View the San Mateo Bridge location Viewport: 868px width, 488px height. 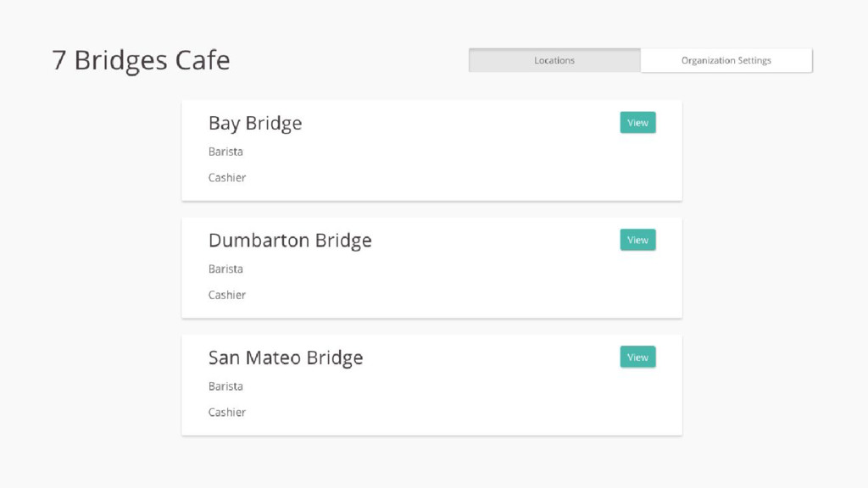coord(637,358)
